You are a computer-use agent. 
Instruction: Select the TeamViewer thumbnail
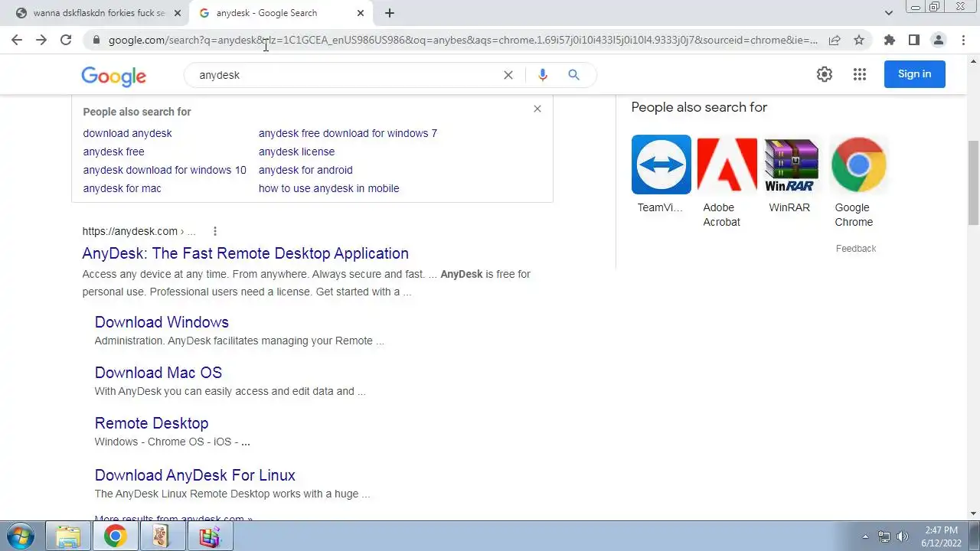tap(661, 165)
